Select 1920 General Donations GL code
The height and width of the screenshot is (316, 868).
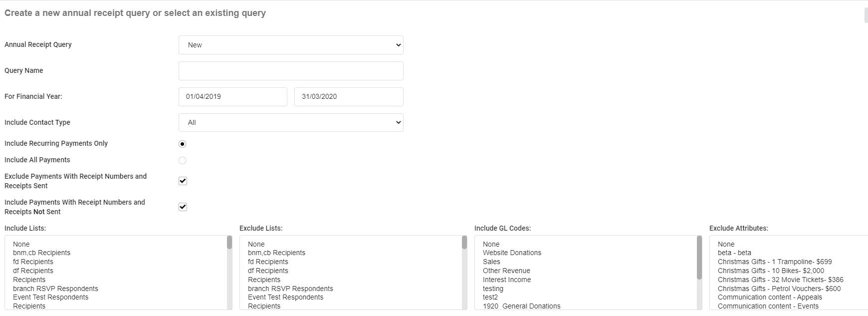pyautogui.click(x=521, y=306)
